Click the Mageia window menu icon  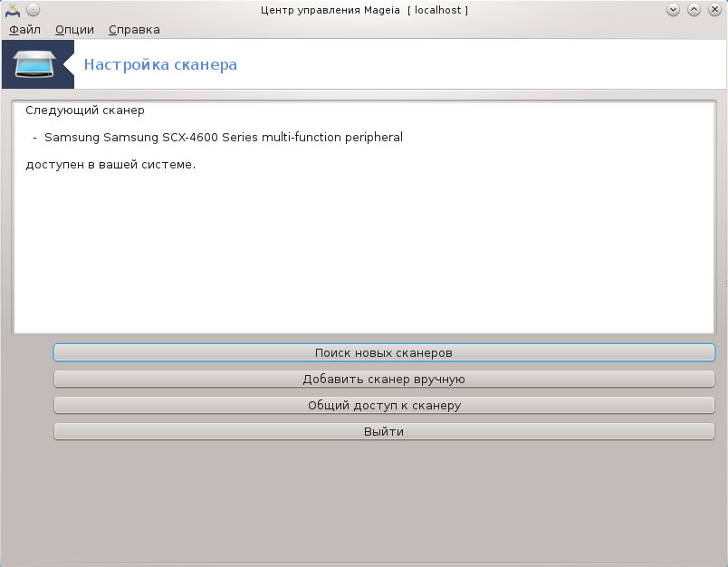click(x=13, y=10)
